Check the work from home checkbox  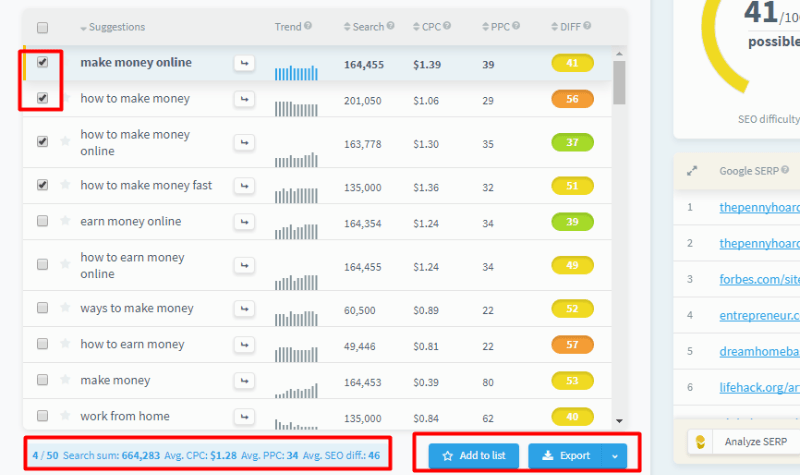click(x=42, y=416)
